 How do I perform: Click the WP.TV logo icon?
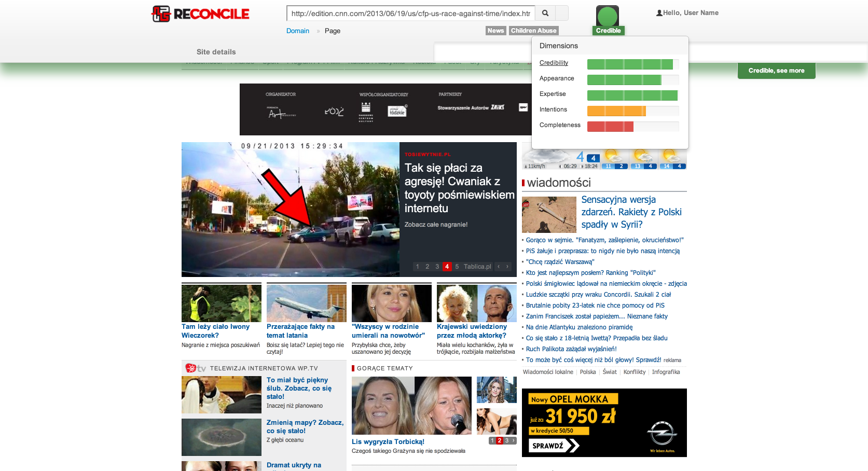[196, 368]
